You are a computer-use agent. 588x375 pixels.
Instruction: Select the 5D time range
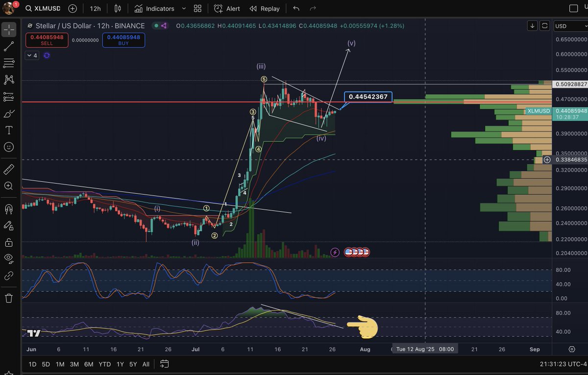46,364
